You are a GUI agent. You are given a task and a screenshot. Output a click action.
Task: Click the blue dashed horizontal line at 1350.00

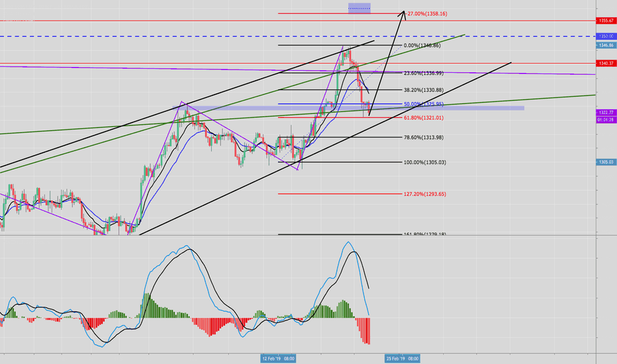click(x=298, y=36)
